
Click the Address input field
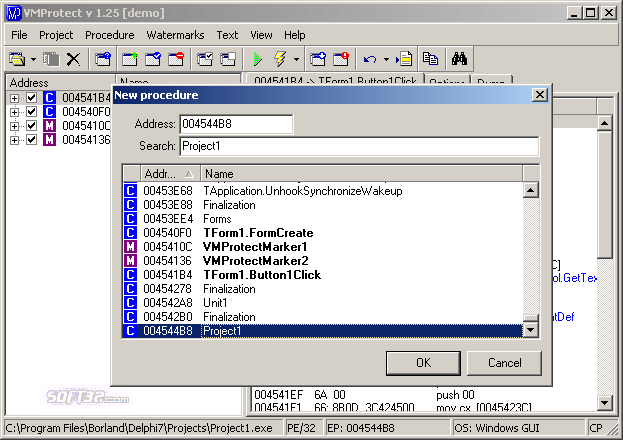coord(236,124)
